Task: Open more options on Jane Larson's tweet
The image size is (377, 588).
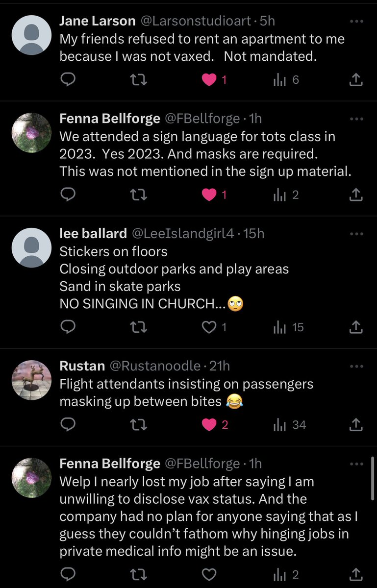Action: point(356,22)
